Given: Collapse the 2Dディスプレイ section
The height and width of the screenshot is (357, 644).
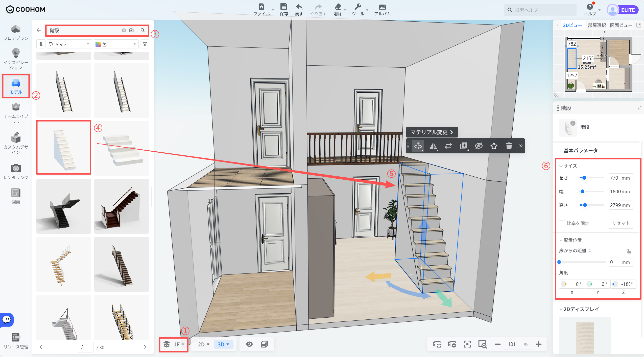Looking at the screenshot, I should point(561,309).
